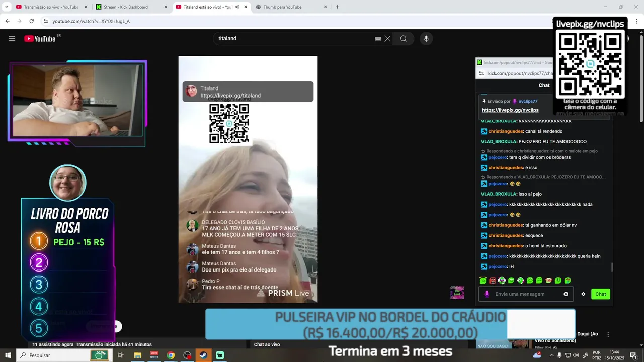This screenshot has width=644, height=362.
Task: Open the weather widget in the tray
Action: pos(537,355)
